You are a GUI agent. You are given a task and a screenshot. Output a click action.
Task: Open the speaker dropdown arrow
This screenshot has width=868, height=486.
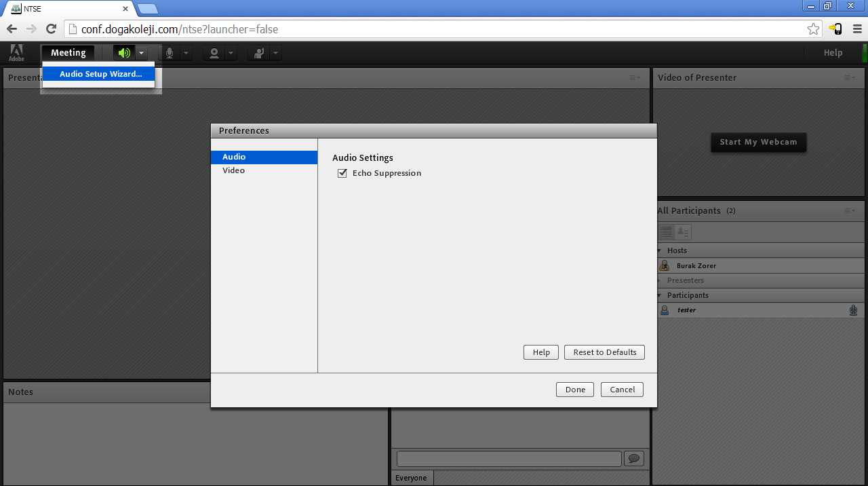(141, 53)
